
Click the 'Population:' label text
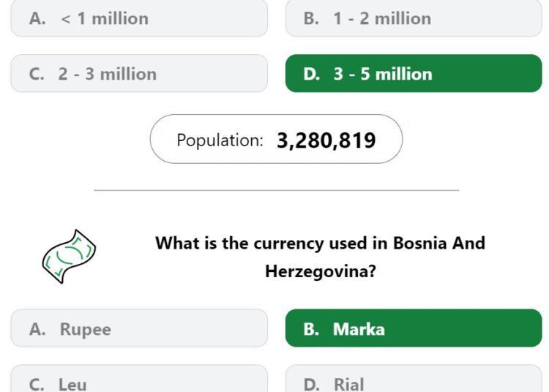point(220,140)
